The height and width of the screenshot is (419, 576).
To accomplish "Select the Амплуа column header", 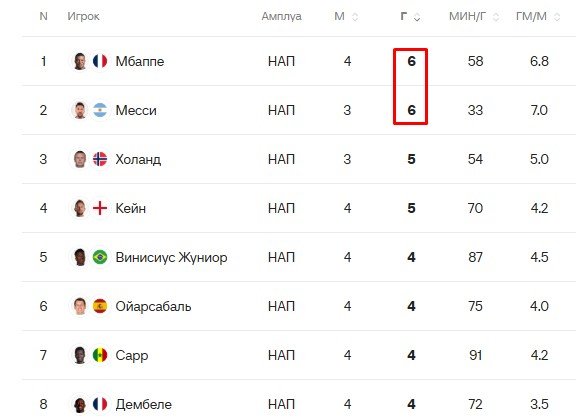I will (281, 17).
